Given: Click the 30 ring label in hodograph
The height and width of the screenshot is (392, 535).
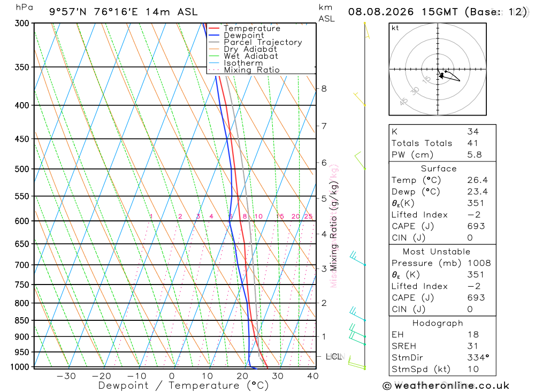Looking at the screenshot, I should coord(415,91).
